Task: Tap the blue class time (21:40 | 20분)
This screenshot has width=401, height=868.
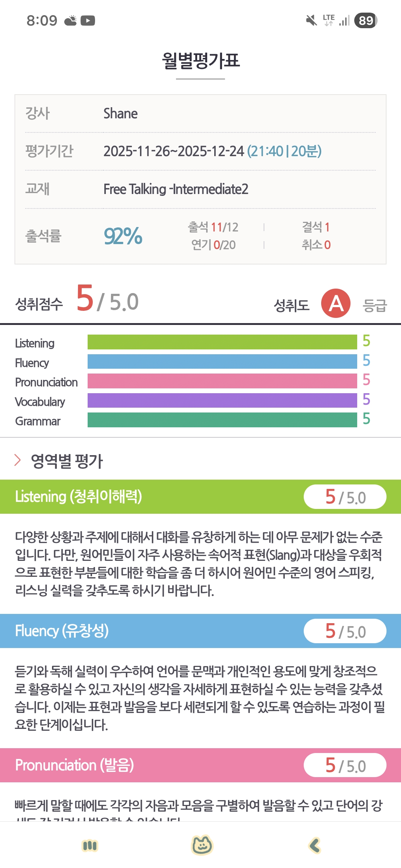Action: tap(284, 151)
